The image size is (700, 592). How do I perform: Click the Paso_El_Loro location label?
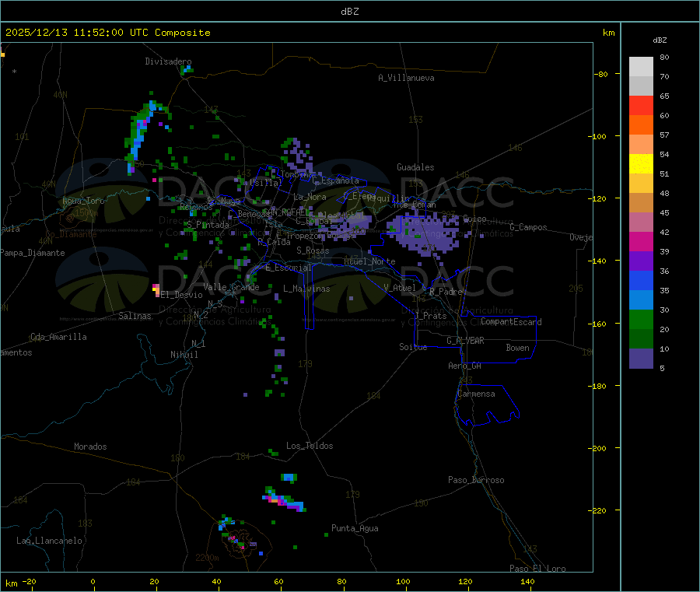click(x=537, y=569)
